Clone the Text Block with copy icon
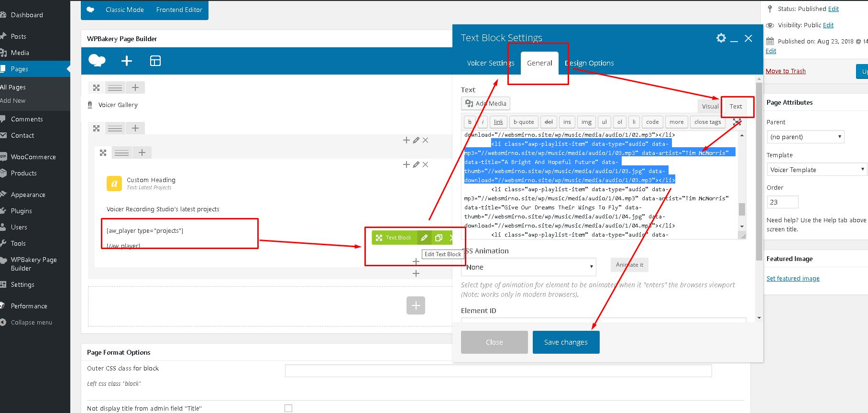Viewport: 868px width, 413px height. point(439,238)
